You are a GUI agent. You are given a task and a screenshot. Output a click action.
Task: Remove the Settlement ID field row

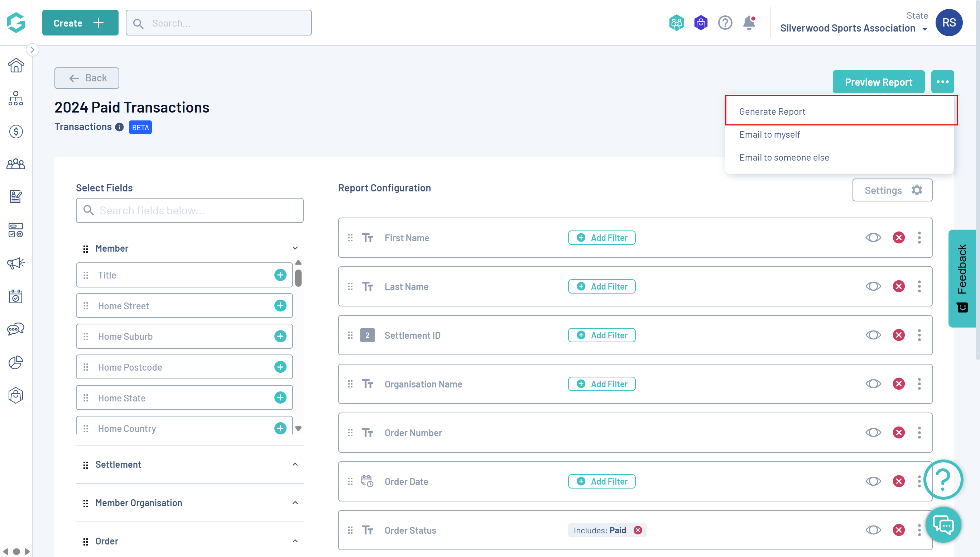pos(899,335)
